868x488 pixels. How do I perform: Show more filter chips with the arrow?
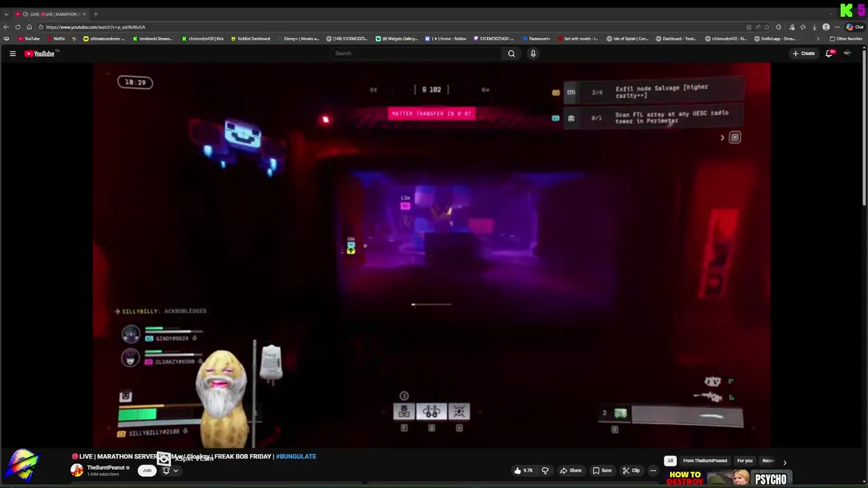[x=785, y=462]
